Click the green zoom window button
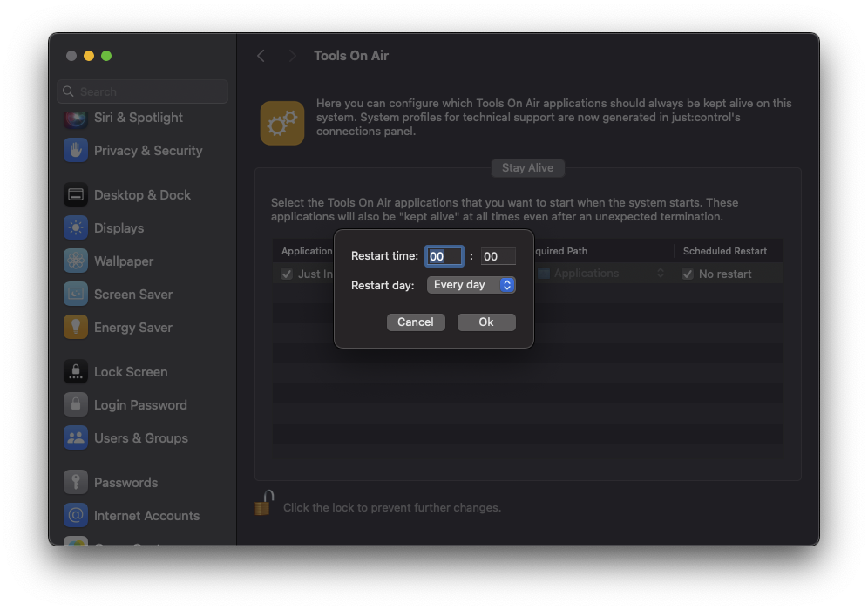 106,56
